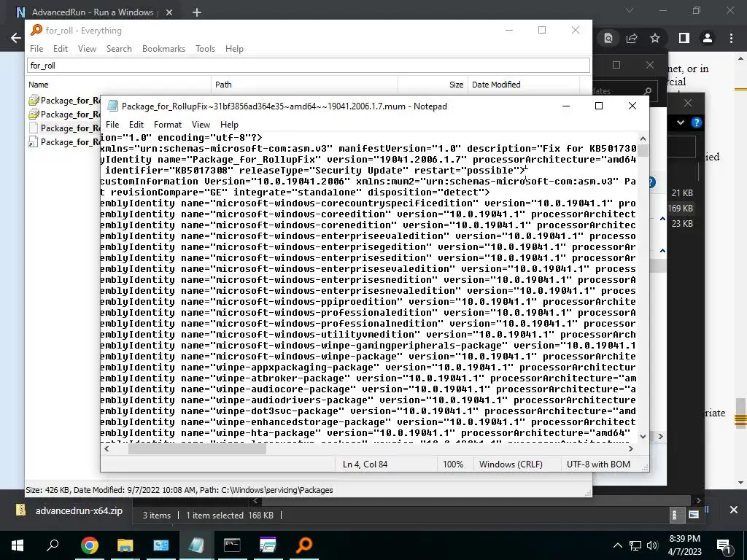
Task: Select the 169 KB file row in Explorer
Action: tap(681, 208)
